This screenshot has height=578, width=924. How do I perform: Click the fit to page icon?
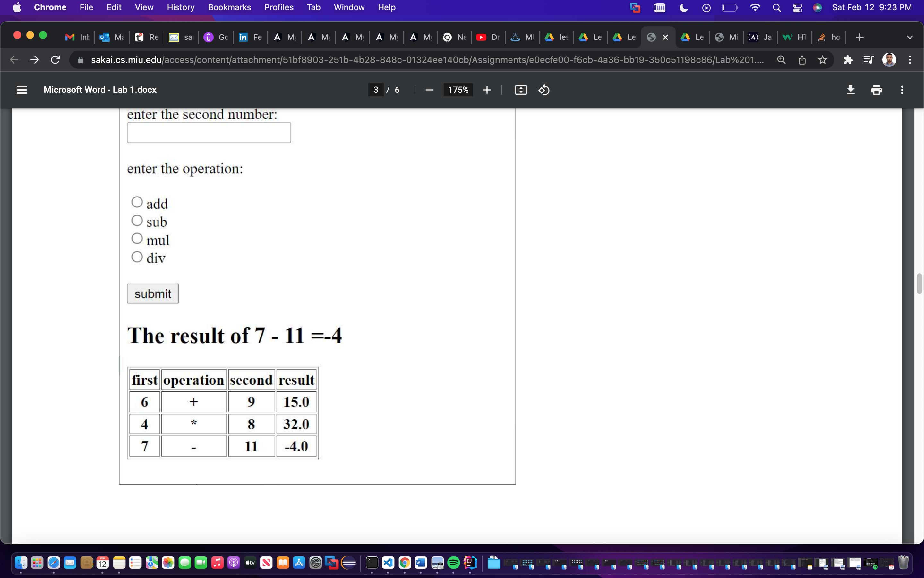[x=521, y=90]
